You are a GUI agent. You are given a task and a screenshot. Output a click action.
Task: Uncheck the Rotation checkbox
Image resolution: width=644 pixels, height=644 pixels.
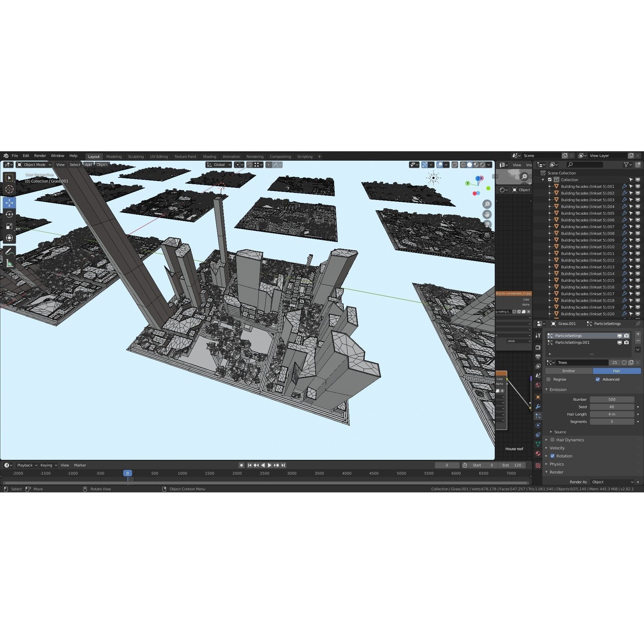552,456
